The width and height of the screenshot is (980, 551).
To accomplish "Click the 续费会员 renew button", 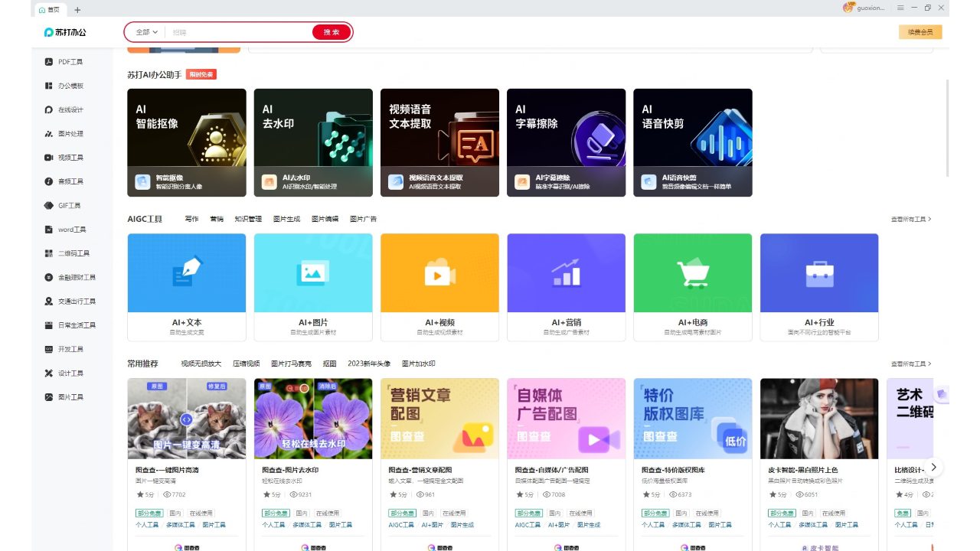I will pos(920,32).
